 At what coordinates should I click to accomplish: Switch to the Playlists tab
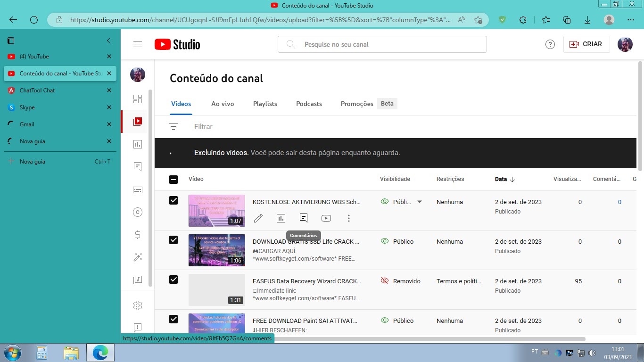(265, 104)
